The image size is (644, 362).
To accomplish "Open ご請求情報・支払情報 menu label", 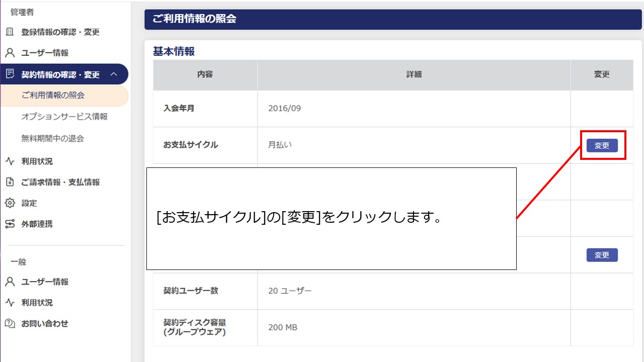I will [60, 182].
